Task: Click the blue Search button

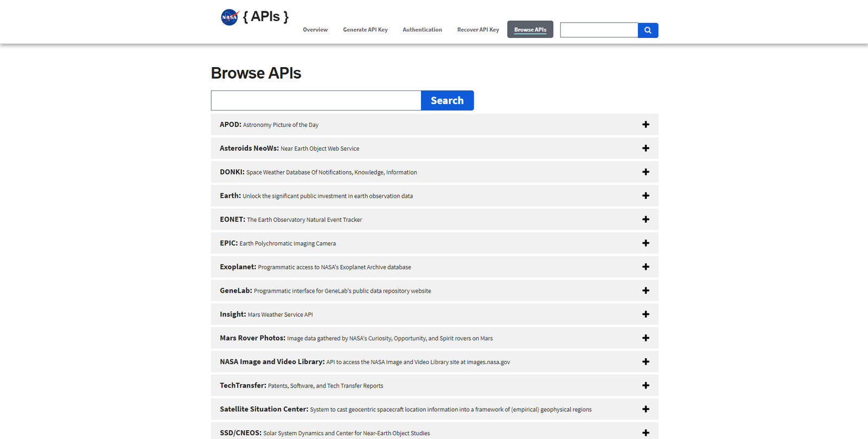Action: pos(447,100)
